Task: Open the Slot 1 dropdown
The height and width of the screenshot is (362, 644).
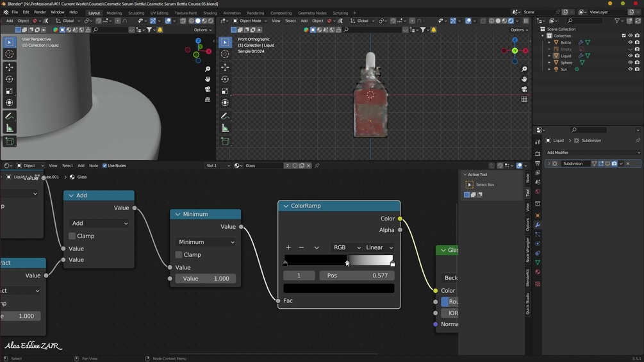Action: [x=218, y=165]
